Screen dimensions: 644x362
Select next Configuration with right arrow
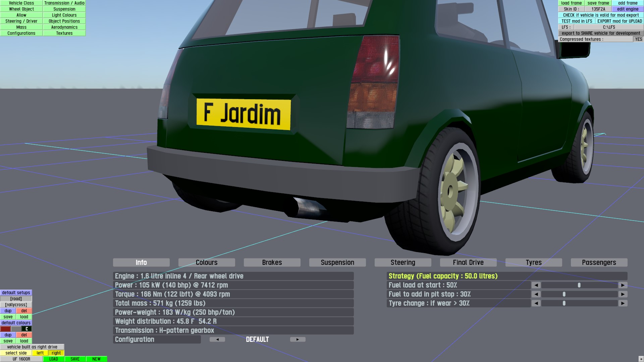[x=298, y=340]
